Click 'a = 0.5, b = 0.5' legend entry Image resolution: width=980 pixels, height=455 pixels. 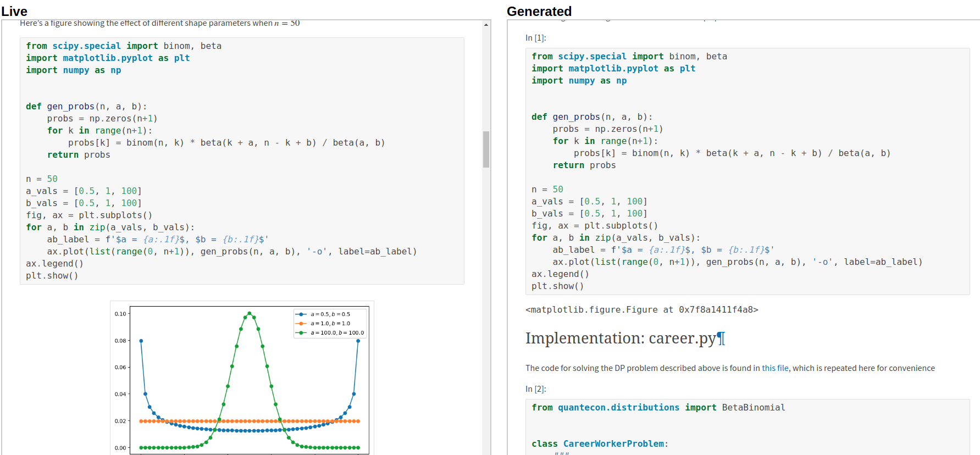point(330,314)
